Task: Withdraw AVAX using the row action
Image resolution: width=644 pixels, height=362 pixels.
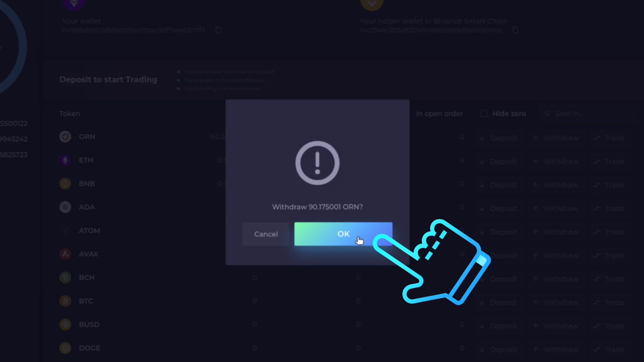Action: [x=555, y=255]
